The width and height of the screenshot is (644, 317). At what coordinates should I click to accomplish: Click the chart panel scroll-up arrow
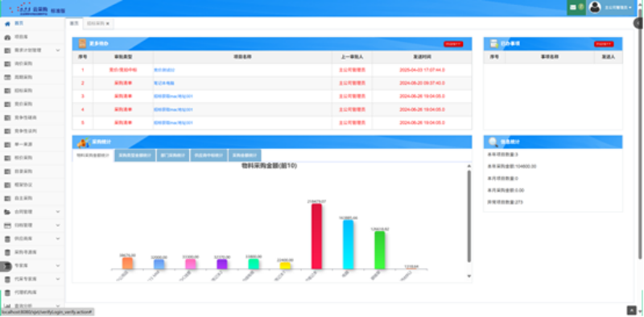(x=469, y=166)
